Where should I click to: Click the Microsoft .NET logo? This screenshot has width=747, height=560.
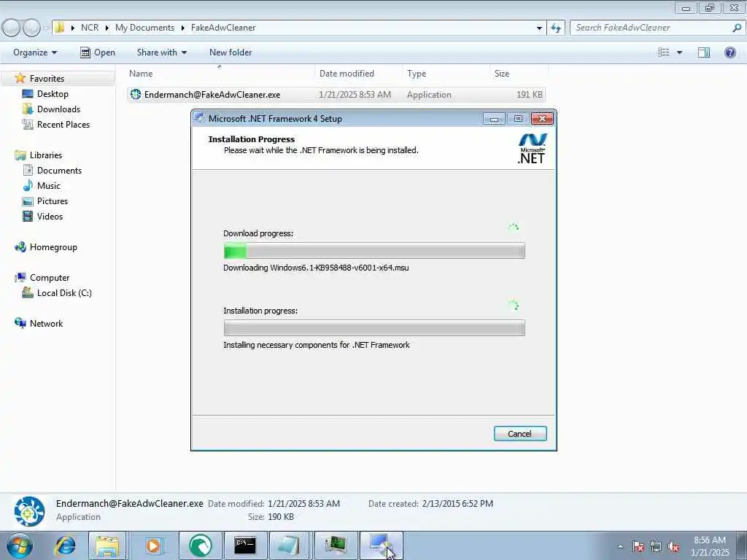[x=532, y=149]
